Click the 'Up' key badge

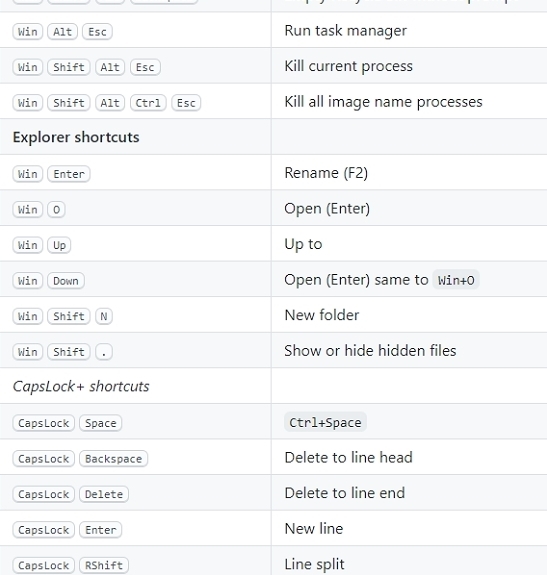click(x=59, y=245)
